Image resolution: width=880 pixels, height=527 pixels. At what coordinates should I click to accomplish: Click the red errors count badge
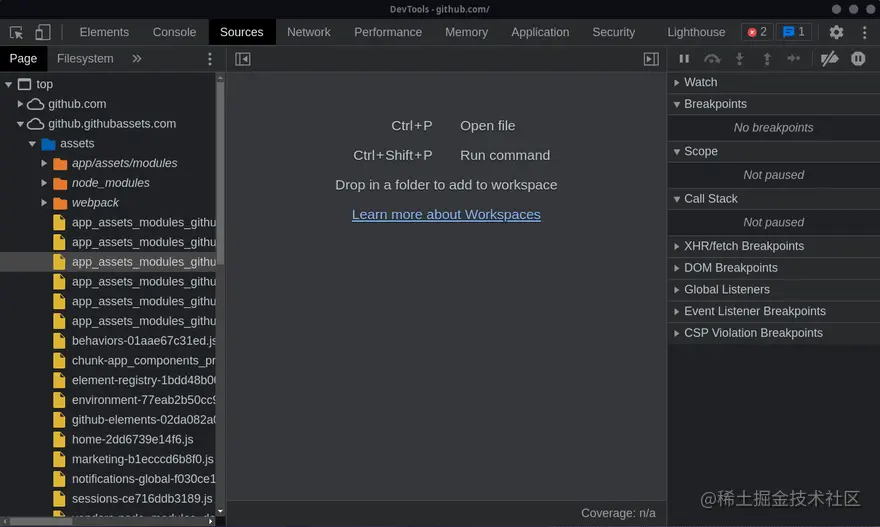coord(757,32)
